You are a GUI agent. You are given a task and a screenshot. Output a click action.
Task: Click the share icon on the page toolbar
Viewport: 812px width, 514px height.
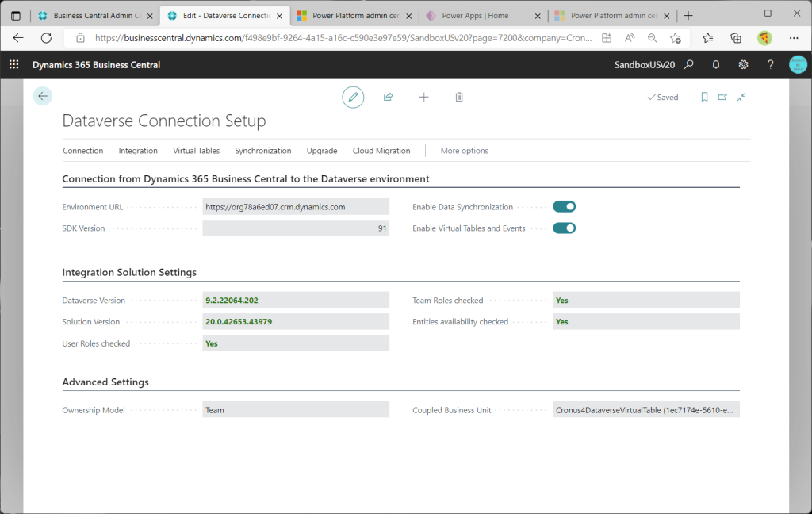(x=388, y=97)
